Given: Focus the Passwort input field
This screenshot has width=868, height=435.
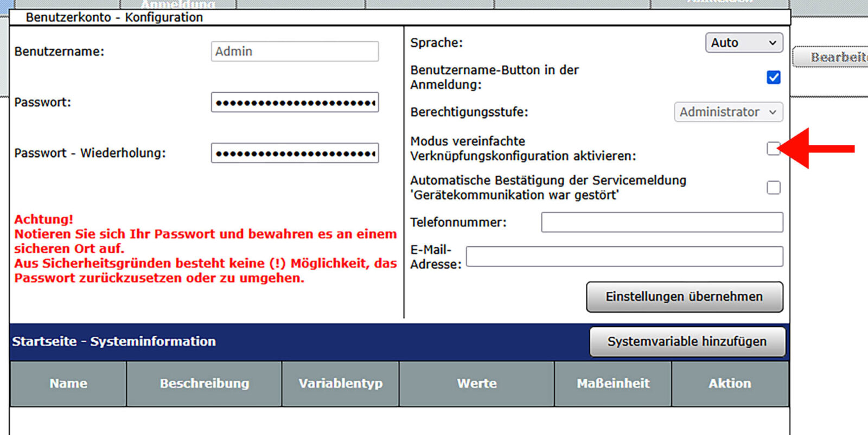Looking at the screenshot, I should [295, 103].
